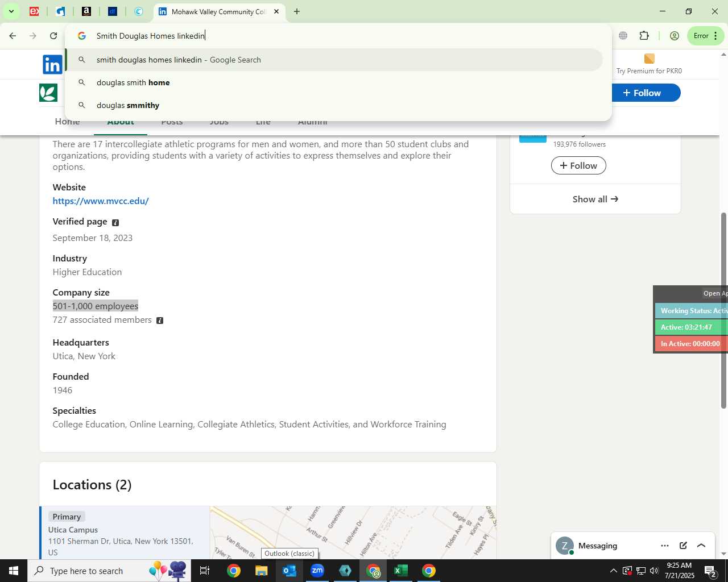Image resolution: width=728 pixels, height=582 pixels.
Task: Close the Mohawk Valley Community College tab
Action: [x=276, y=11]
